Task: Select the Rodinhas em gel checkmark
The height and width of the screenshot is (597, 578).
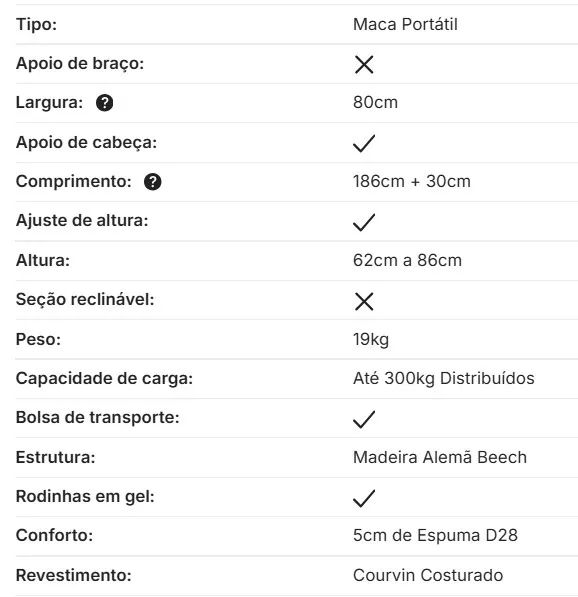Action: point(364,498)
